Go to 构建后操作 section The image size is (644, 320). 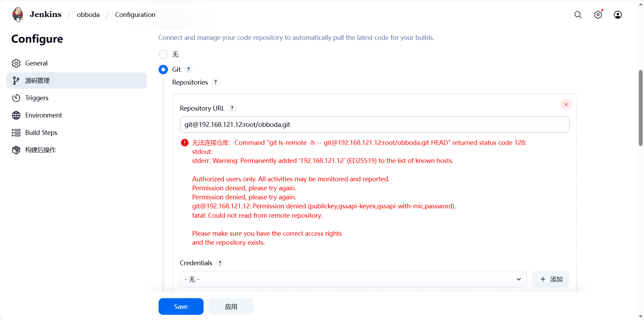(x=77, y=150)
